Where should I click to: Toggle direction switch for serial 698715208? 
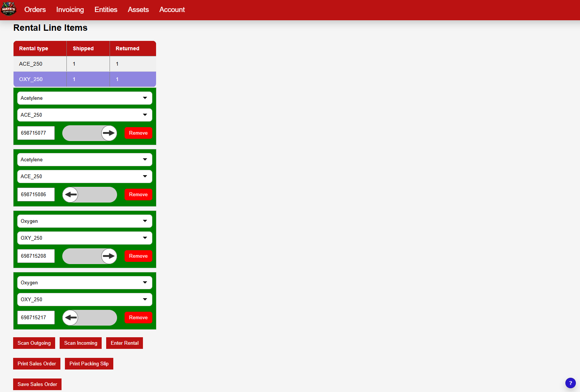coord(89,256)
